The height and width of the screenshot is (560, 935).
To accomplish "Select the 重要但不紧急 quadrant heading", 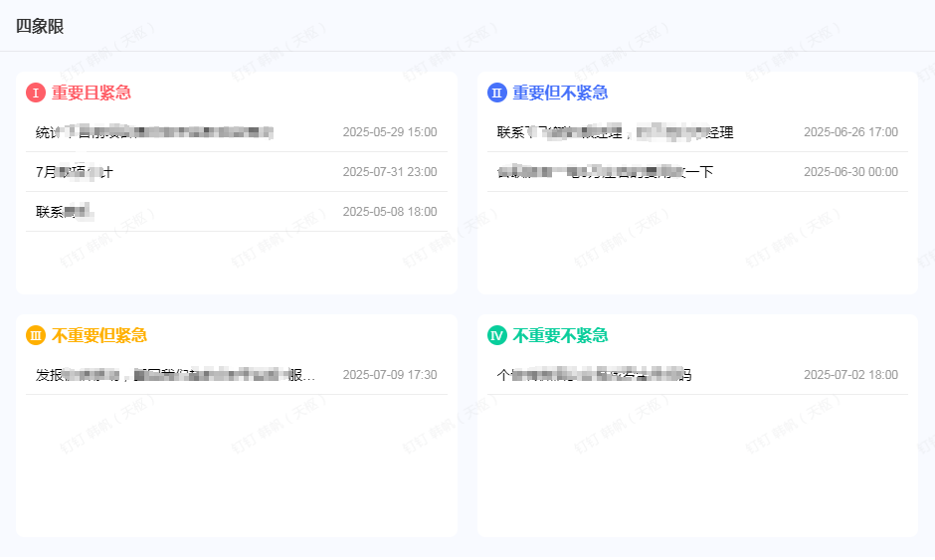I will click(560, 93).
